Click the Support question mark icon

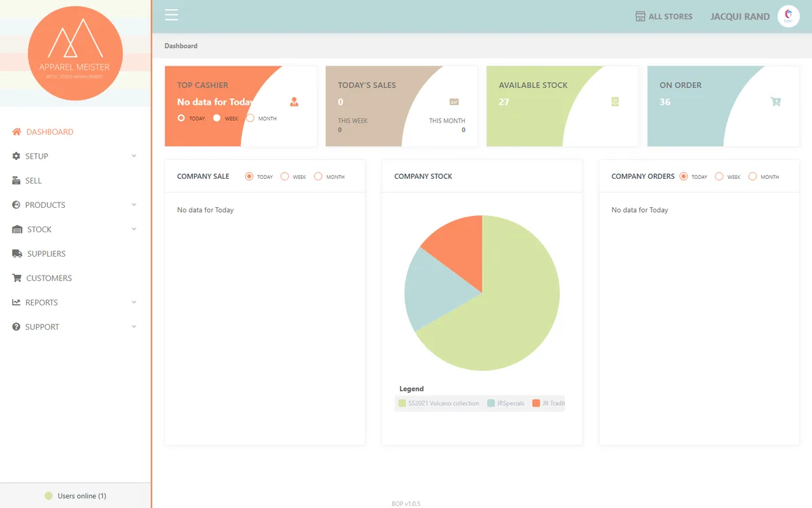16,326
